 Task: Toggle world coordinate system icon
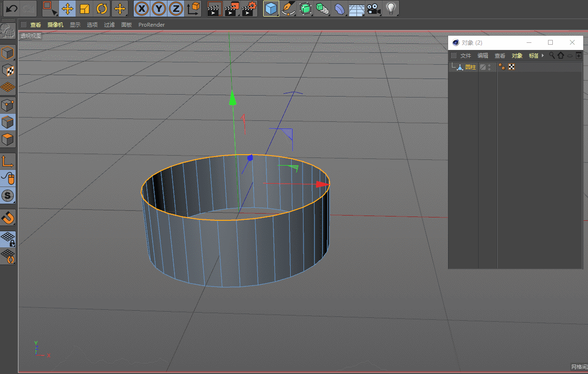click(193, 9)
